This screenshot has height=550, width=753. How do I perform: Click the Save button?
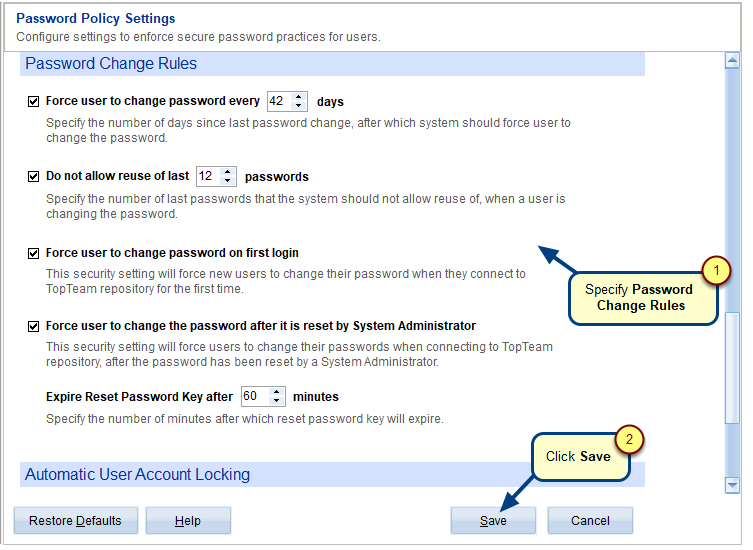(493, 520)
